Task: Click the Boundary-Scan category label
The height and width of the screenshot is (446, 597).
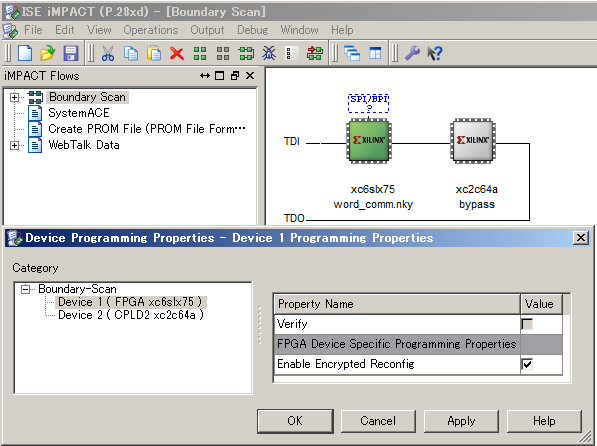Action: [x=77, y=289]
